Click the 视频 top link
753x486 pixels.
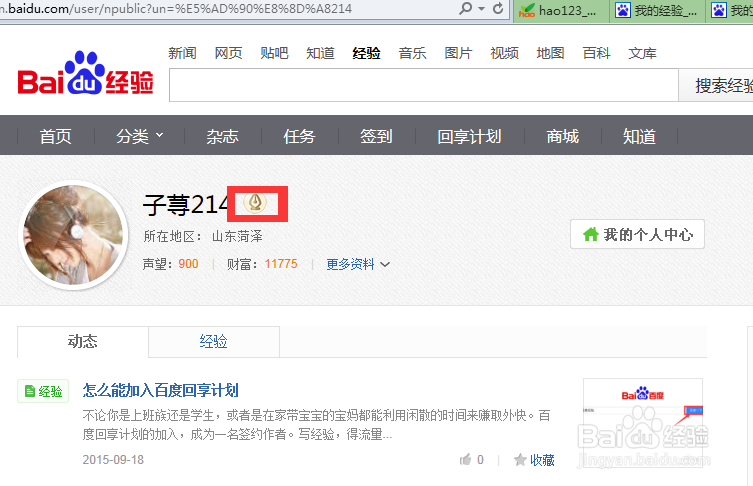(x=504, y=53)
